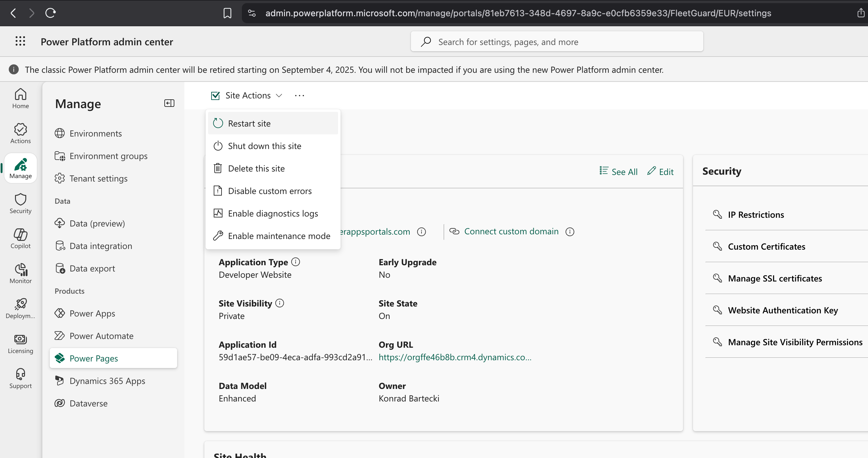Screen dimensions: 868x458
Task: Open Environment groups in Manage pane
Action: (113, 156)
